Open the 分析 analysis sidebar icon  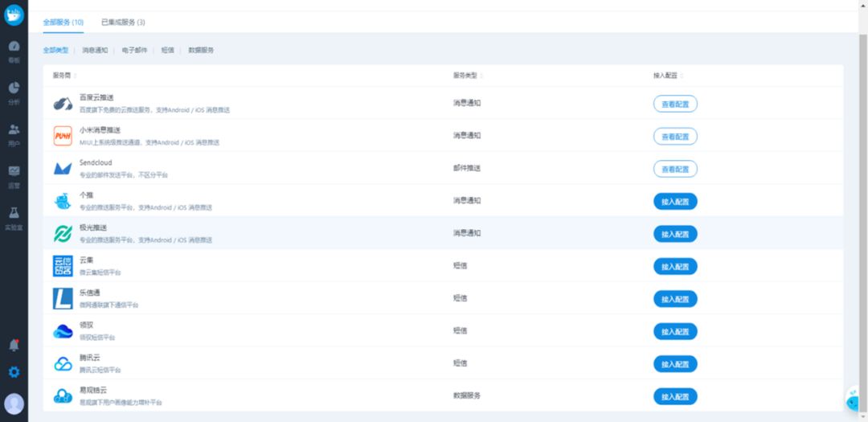14,92
